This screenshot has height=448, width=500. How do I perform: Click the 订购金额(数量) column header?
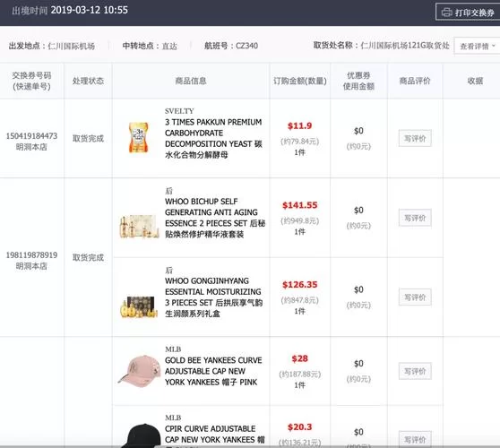click(x=300, y=81)
